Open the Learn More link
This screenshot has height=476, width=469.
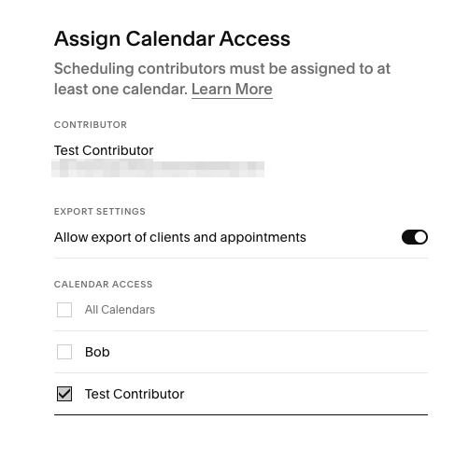(232, 90)
